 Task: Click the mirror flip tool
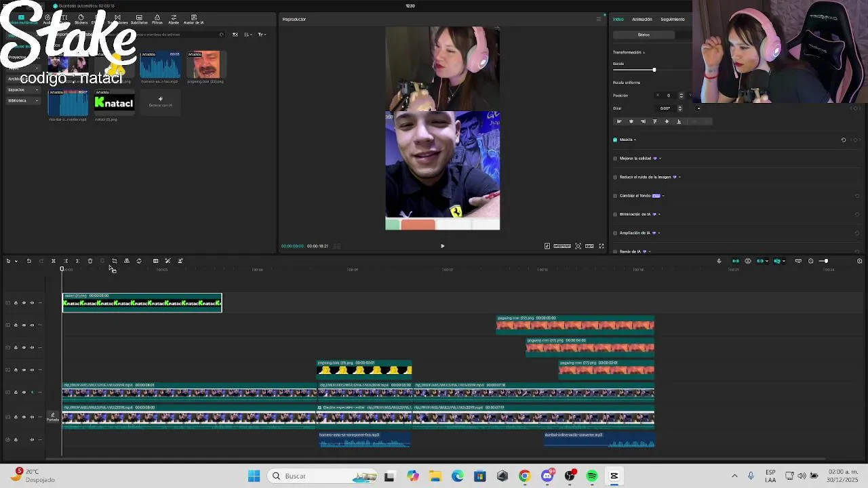coord(126,261)
